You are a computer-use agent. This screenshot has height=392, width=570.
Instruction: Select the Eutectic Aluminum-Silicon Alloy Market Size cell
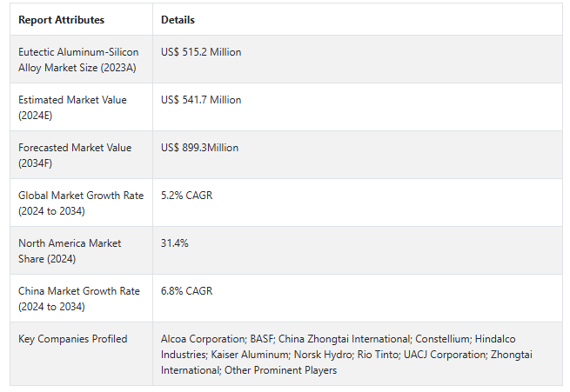78,59
